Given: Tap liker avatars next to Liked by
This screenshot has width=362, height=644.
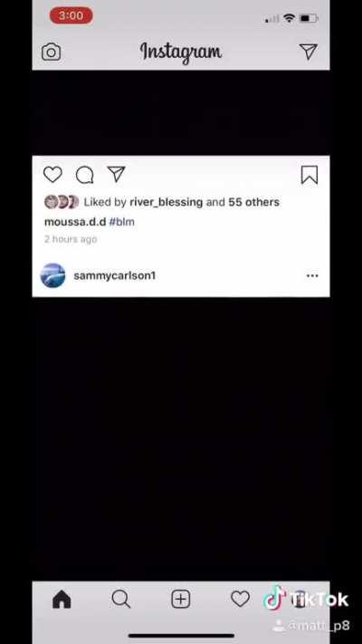Looking at the screenshot, I should point(62,202).
